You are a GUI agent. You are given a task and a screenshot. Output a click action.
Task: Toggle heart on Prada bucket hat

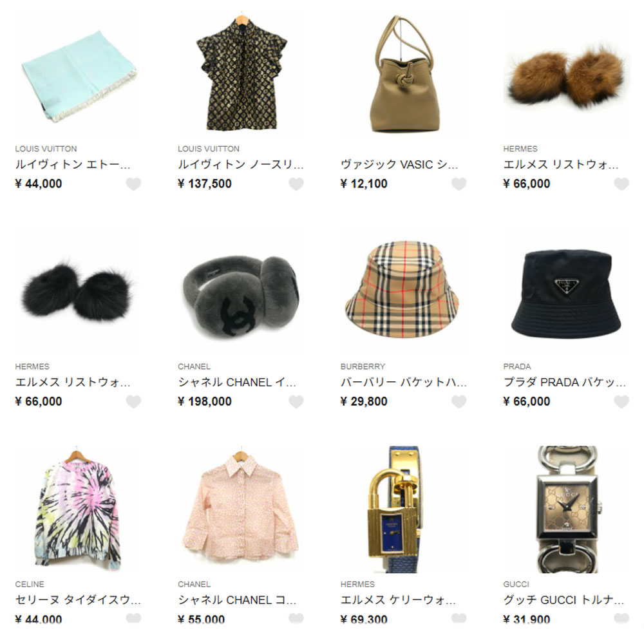[621, 402]
